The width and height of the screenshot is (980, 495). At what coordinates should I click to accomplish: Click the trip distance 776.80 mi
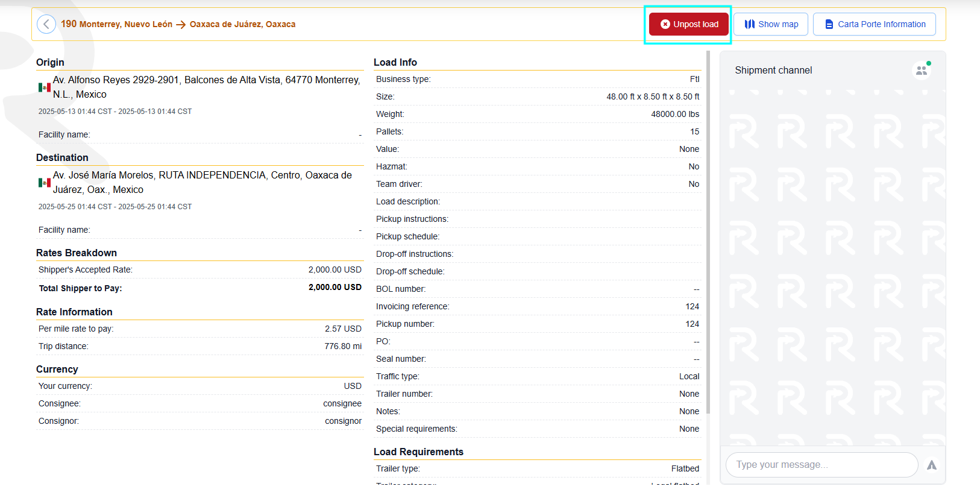pyautogui.click(x=343, y=346)
